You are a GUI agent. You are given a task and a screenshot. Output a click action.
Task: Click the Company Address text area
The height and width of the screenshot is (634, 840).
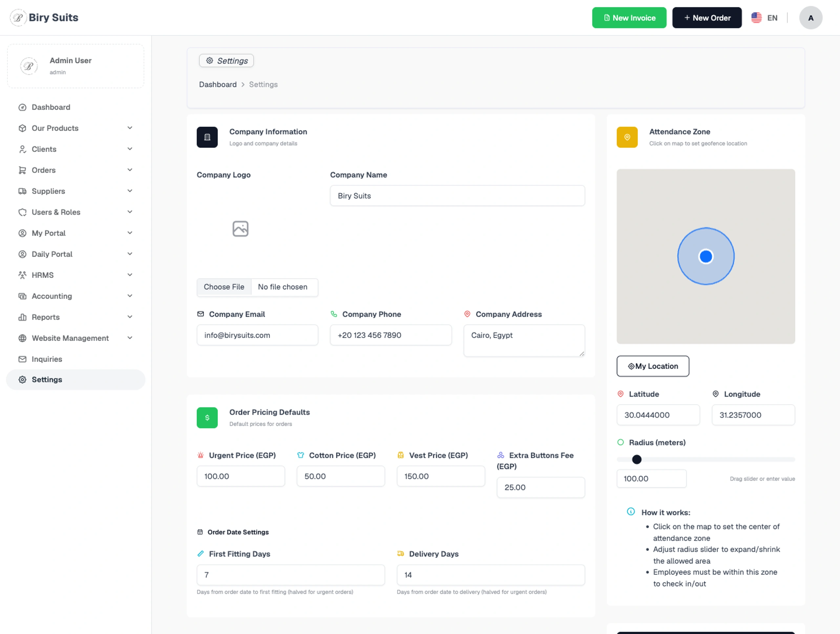pyautogui.click(x=524, y=341)
